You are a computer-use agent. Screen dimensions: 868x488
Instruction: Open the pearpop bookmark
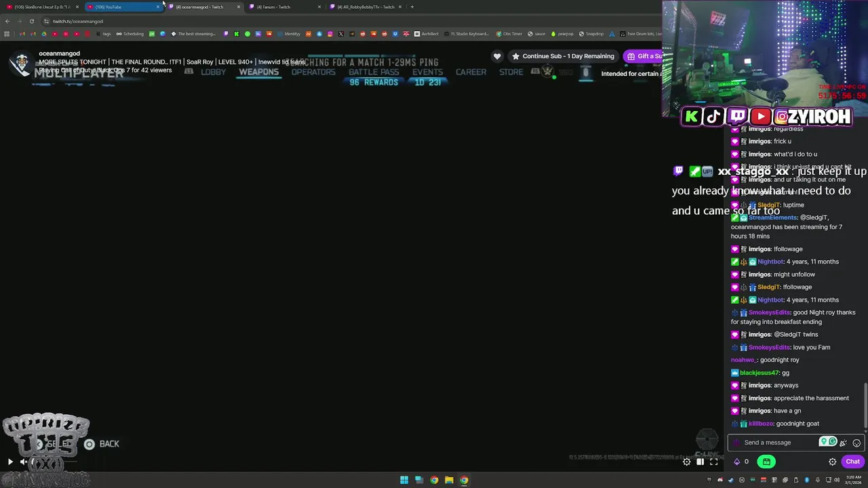562,34
